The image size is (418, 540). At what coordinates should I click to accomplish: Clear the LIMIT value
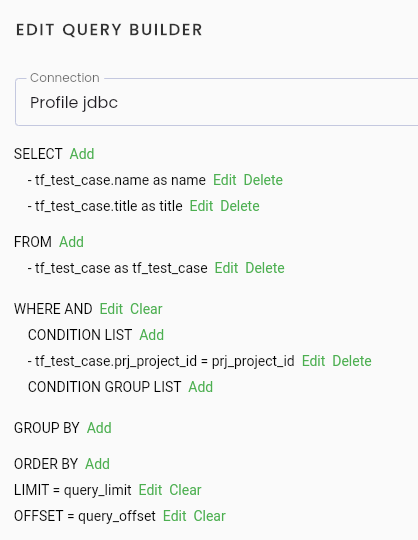pyautogui.click(x=185, y=490)
